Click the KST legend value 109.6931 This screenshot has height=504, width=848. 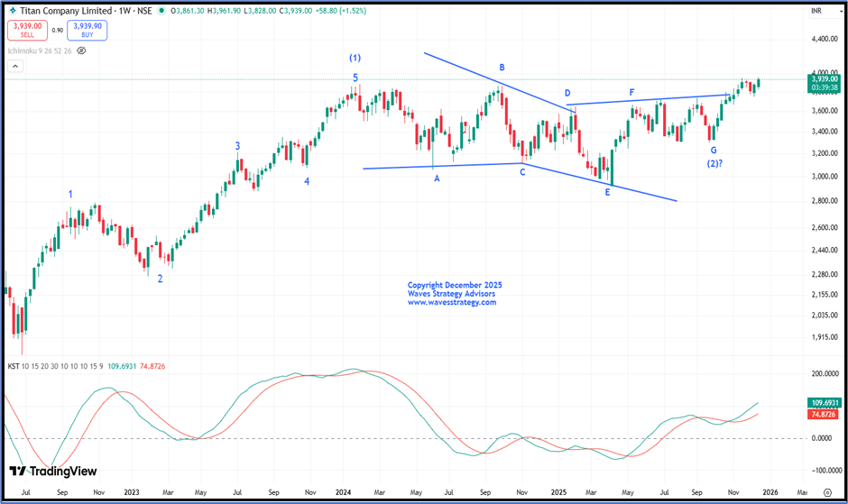click(122, 366)
